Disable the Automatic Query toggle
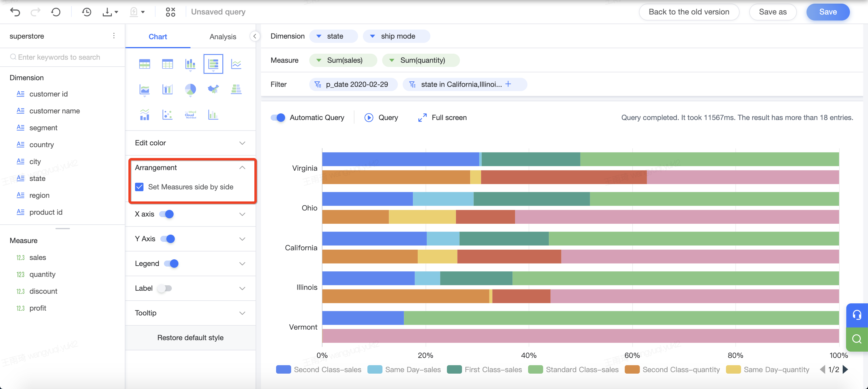Viewport: 868px width, 389px height. click(x=278, y=117)
